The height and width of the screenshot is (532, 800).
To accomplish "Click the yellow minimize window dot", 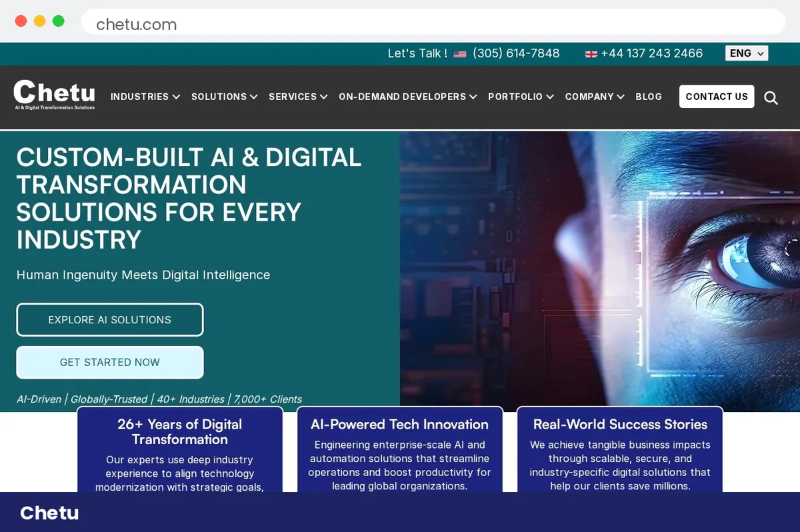I will (x=39, y=21).
